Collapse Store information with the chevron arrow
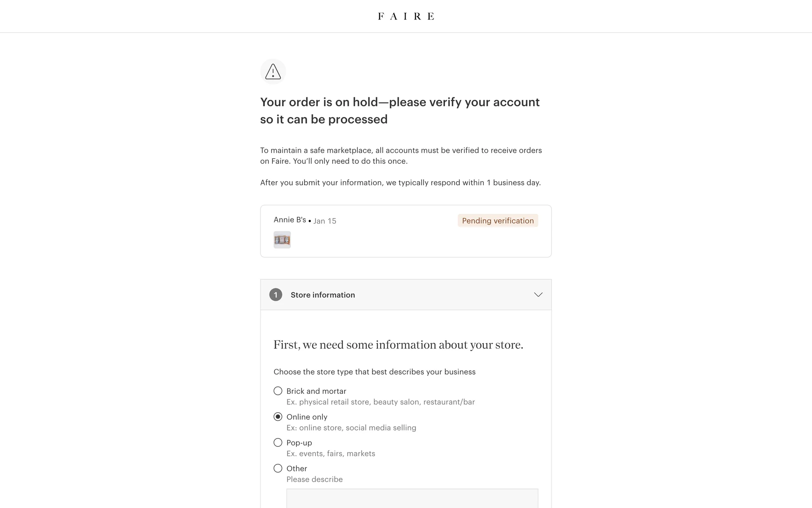 (x=538, y=295)
